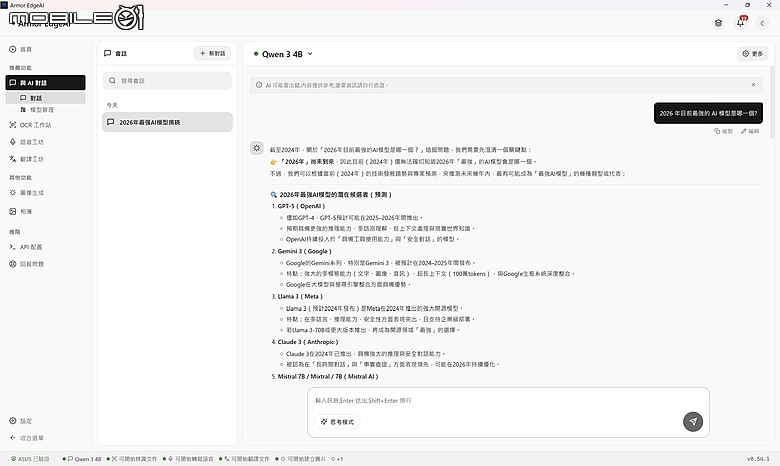
Task: Restore down the Armor EdgeAI window
Action: click(747, 4)
